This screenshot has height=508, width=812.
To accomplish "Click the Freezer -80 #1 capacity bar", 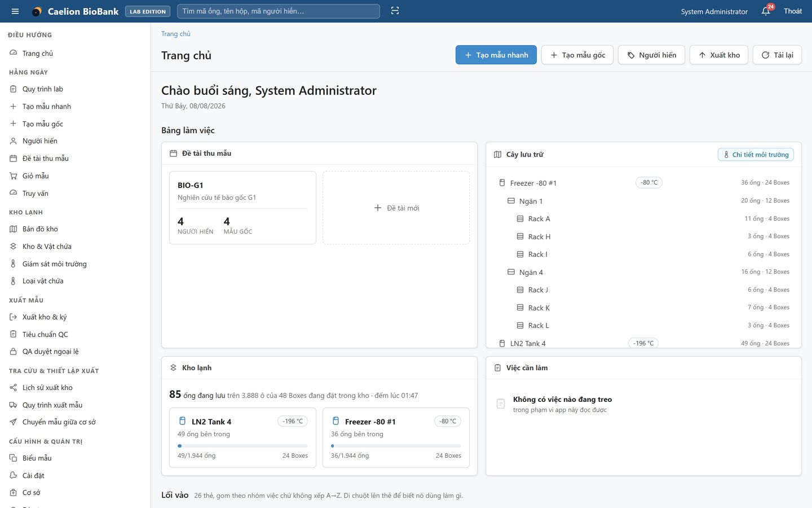I will 396,446.
